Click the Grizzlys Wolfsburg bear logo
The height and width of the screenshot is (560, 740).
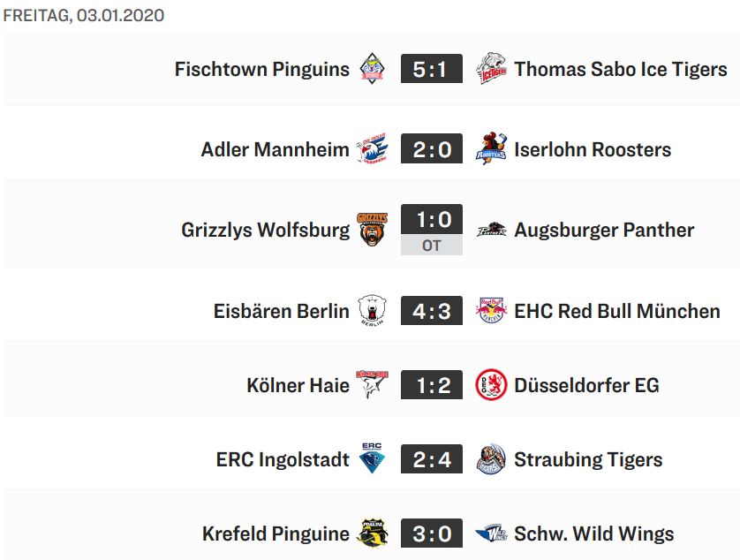[x=373, y=230]
